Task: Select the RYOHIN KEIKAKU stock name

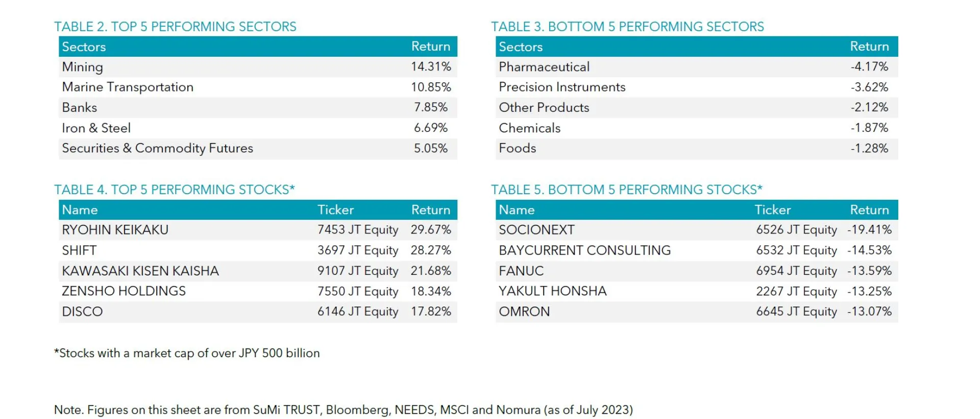Action: coord(115,230)
